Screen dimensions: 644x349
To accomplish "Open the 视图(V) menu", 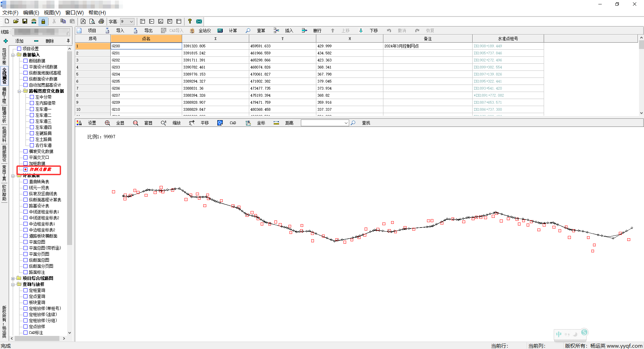I will pyautogui.click(x=52, y=12).
